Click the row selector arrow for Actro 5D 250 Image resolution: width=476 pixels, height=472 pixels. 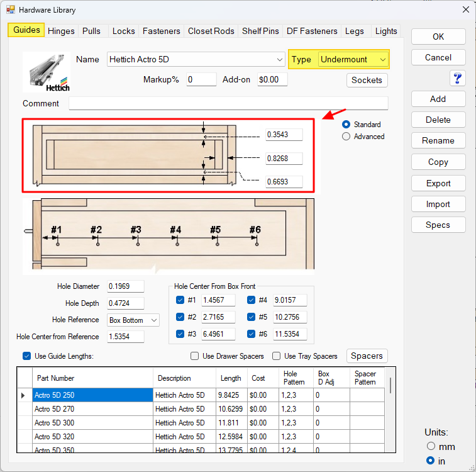pos(24,395)
